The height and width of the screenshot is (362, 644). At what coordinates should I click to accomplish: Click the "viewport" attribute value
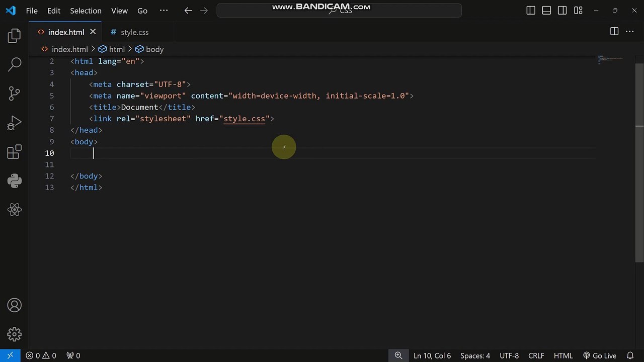[163, 96]
